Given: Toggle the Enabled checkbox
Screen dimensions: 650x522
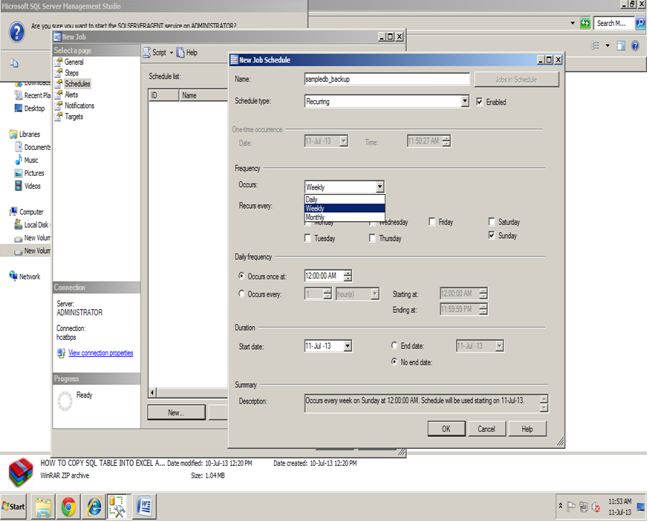Looking at the screenshot, I should [x=480, y=102].
